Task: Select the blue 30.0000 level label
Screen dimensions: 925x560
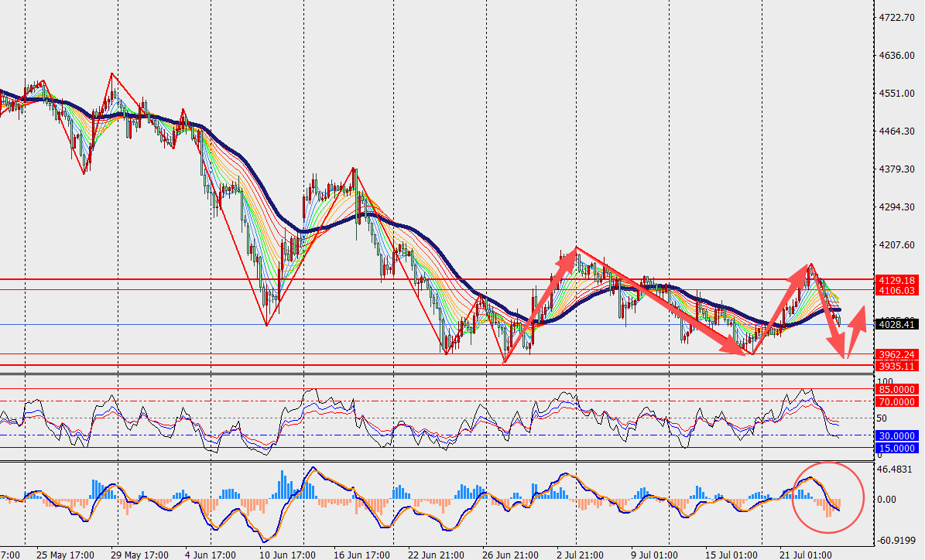Action: coord(896,435)
